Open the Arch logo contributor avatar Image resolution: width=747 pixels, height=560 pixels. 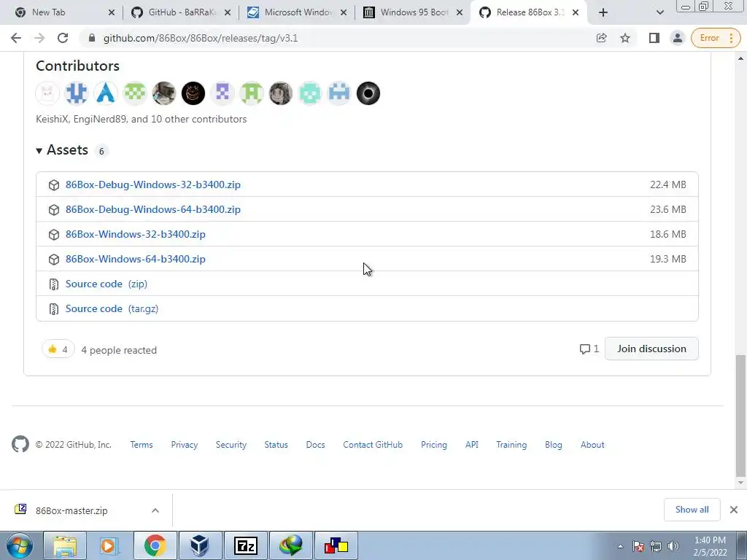[106, 93]
